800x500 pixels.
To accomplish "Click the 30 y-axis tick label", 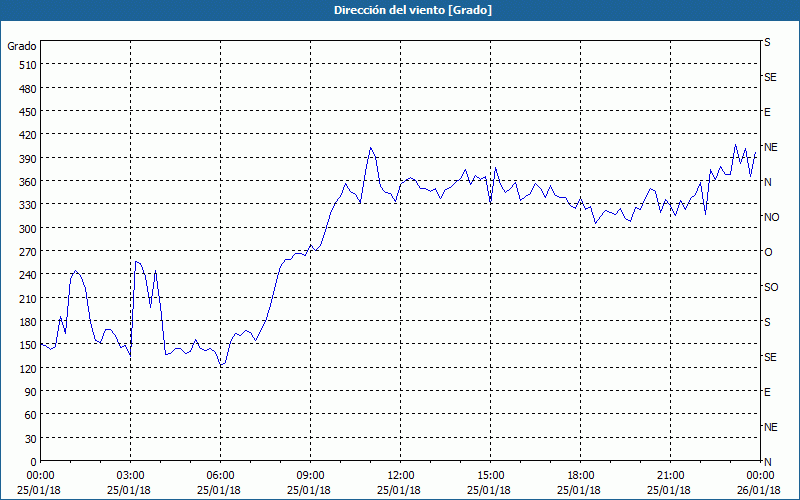I will [31, 439].
